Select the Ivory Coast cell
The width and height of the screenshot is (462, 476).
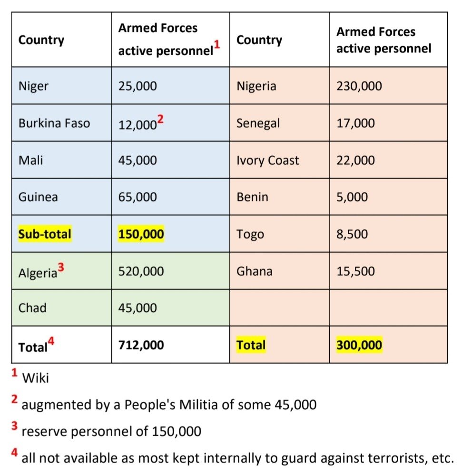[267, 160]
